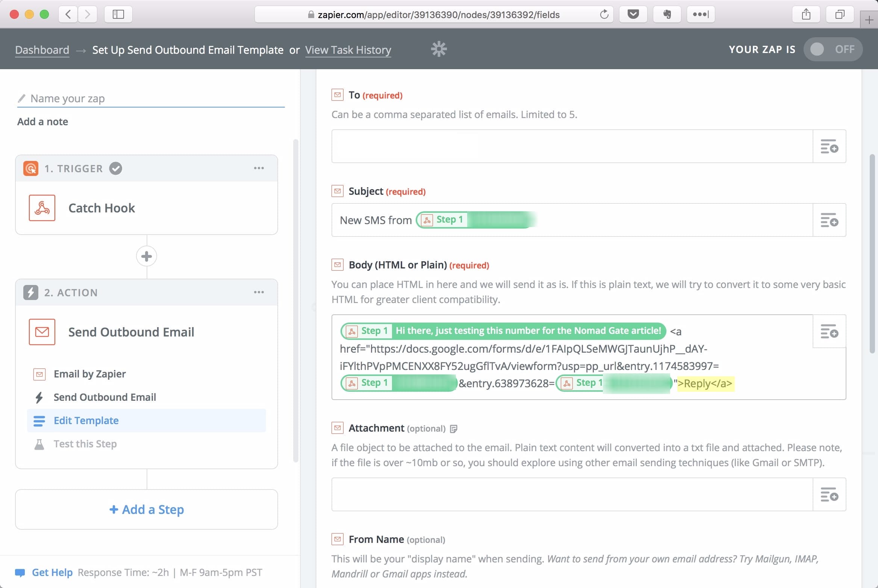Show all tabs overview icon
Screen dimensions: 878x588
(840, 15)
